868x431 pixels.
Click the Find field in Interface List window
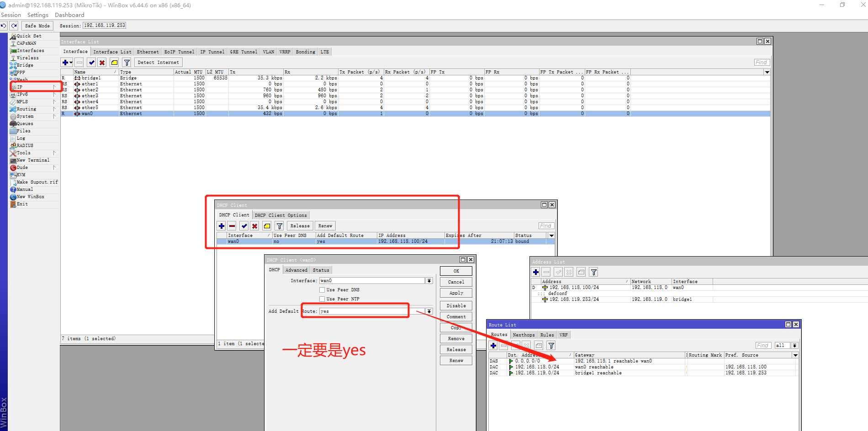pos(762,63)
